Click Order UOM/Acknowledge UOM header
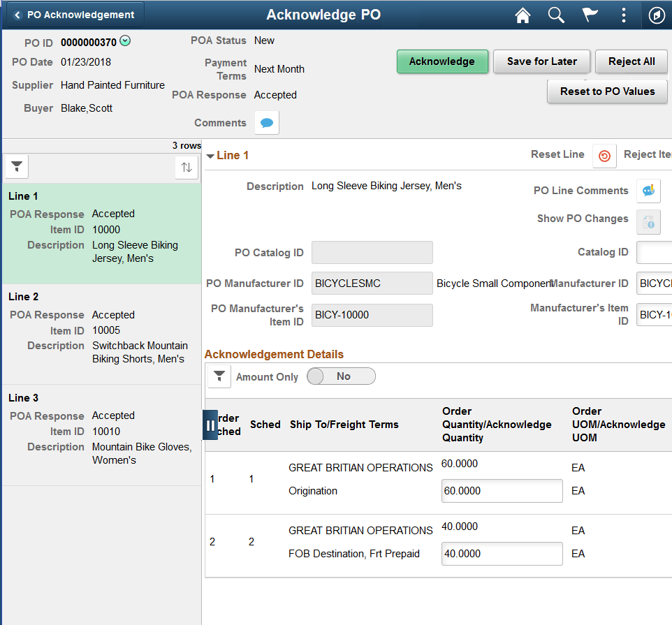Viewport: 672px width, 625px height. pyautogui.click(x=618, y=425)
